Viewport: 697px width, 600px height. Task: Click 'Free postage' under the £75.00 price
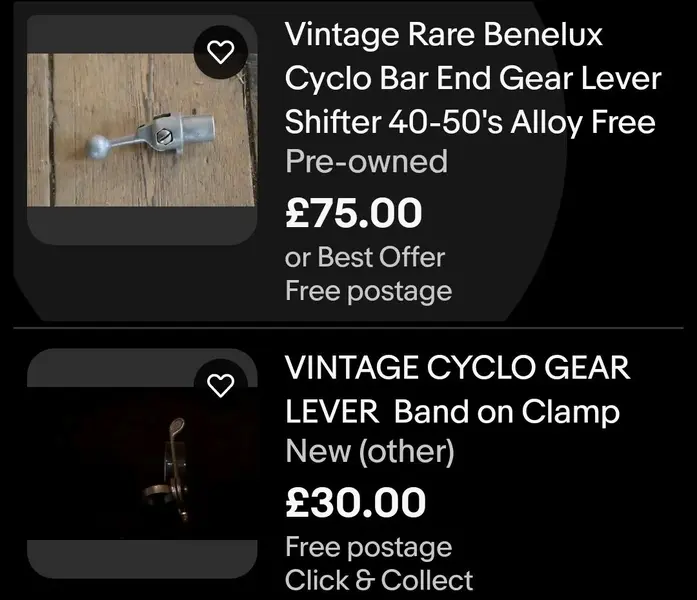[x=369, y=292]
